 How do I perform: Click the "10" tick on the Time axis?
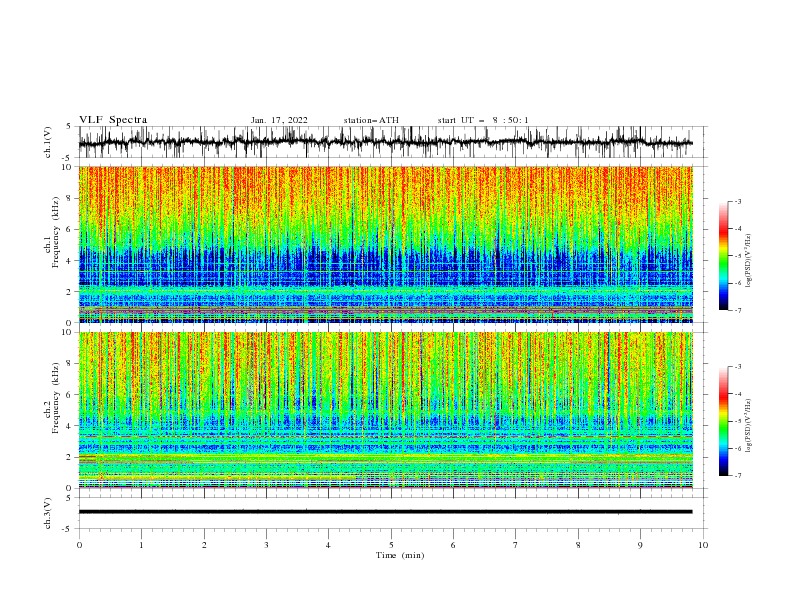[703, 545]
